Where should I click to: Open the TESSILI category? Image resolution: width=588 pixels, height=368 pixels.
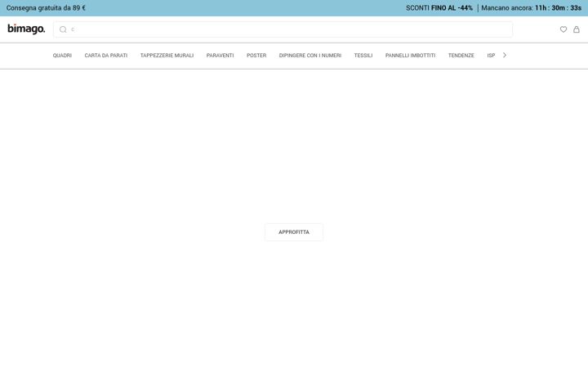pyautogui.click(x=363, y=56)
